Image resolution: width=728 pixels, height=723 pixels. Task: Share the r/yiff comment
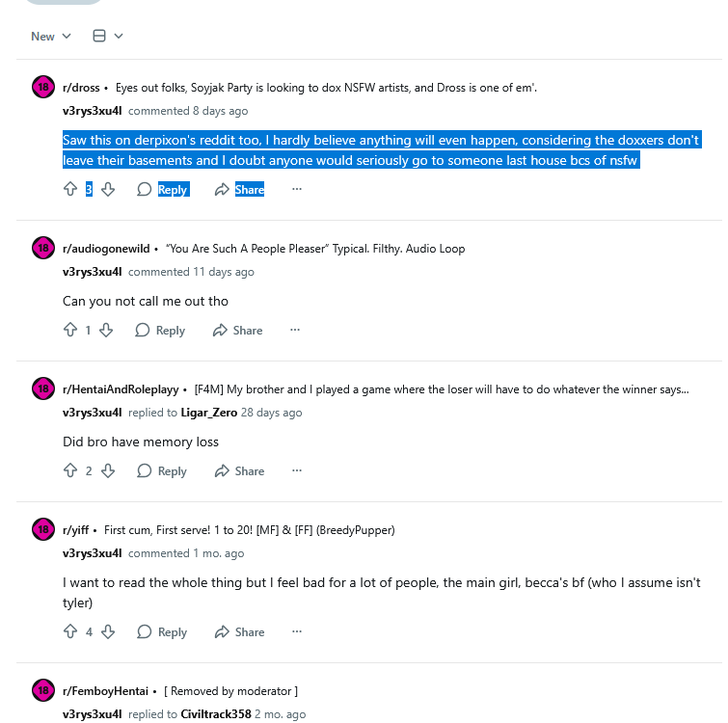pyautogui.click(x=239, y=632)
